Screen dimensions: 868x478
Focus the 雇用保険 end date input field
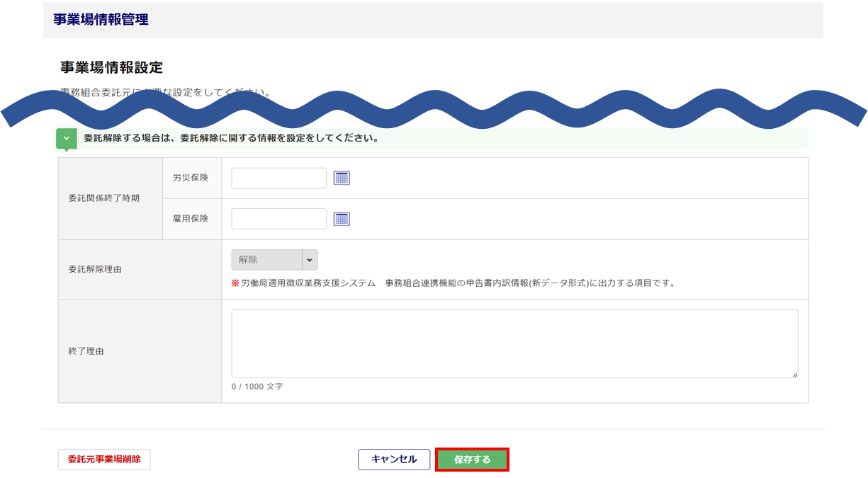(x=279, y=220)
